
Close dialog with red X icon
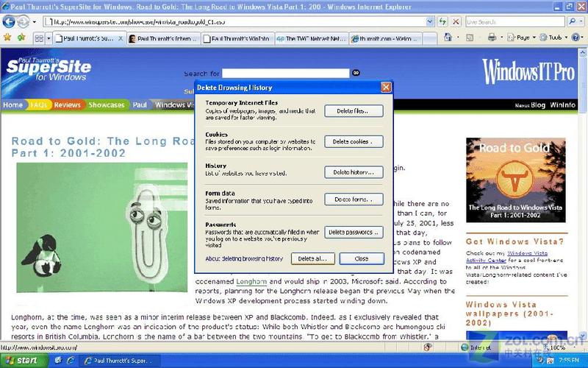point(386,88)
